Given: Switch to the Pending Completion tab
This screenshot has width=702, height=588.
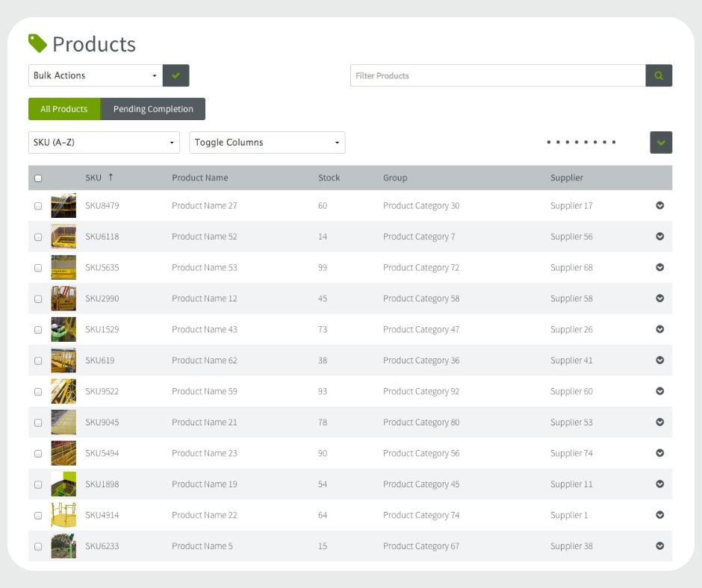Looking at the screenshot, I should tap(153, 109).
